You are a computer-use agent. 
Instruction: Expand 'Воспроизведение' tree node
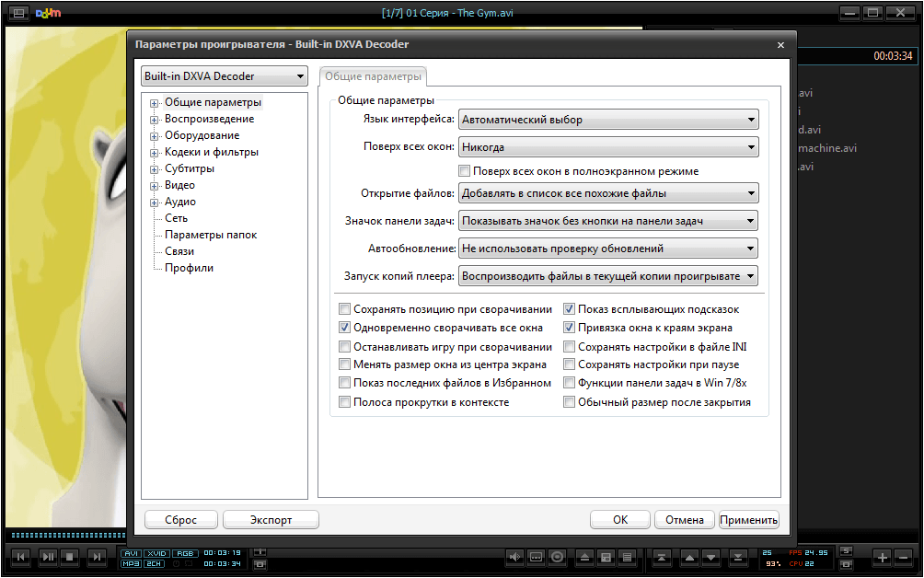point(155,120)
